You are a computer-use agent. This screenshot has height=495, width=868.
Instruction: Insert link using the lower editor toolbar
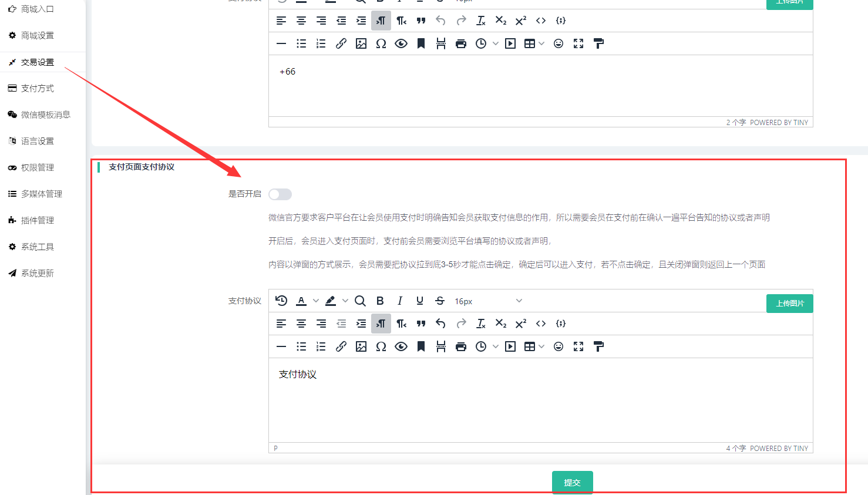pyautogui.click(x=341, y=346)
